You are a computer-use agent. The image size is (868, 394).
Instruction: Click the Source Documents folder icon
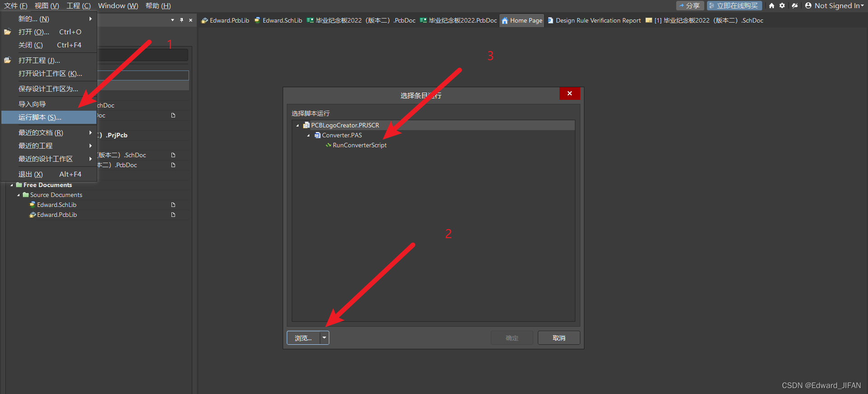(26, 195)
